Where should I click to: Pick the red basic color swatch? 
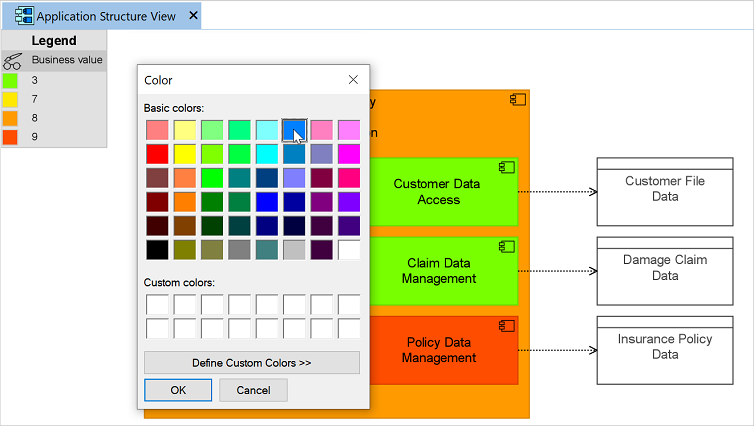[x=157, y=154]
